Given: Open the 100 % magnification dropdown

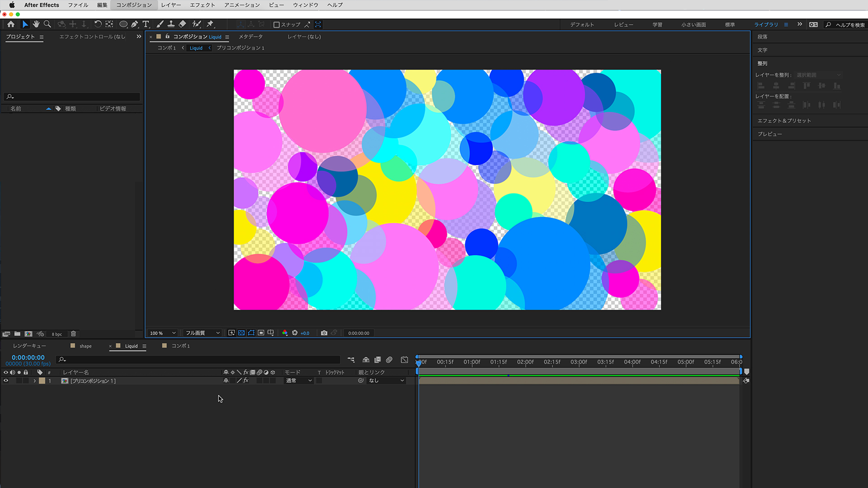Looking at the screenshot, I should point(163,333).
